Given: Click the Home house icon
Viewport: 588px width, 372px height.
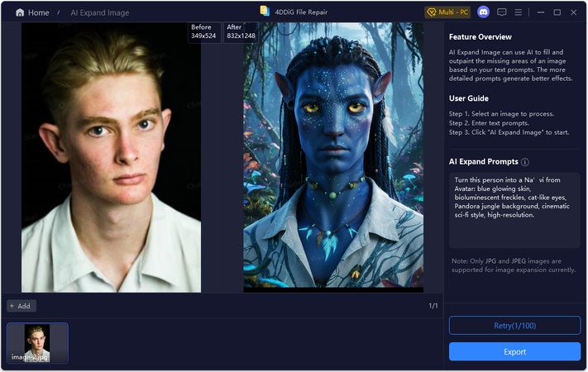Looking at the screenshot, I should [x=20, y=12].
